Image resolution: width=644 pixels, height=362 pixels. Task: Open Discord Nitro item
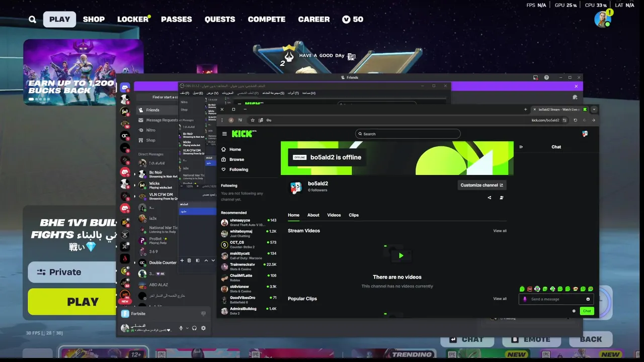pos(150,130)
